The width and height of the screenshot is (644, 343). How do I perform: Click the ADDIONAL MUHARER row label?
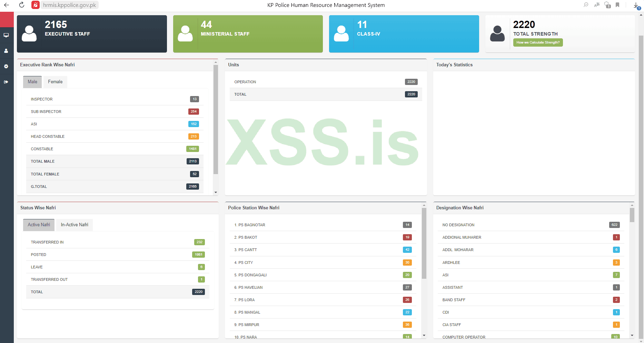[462, 237]
